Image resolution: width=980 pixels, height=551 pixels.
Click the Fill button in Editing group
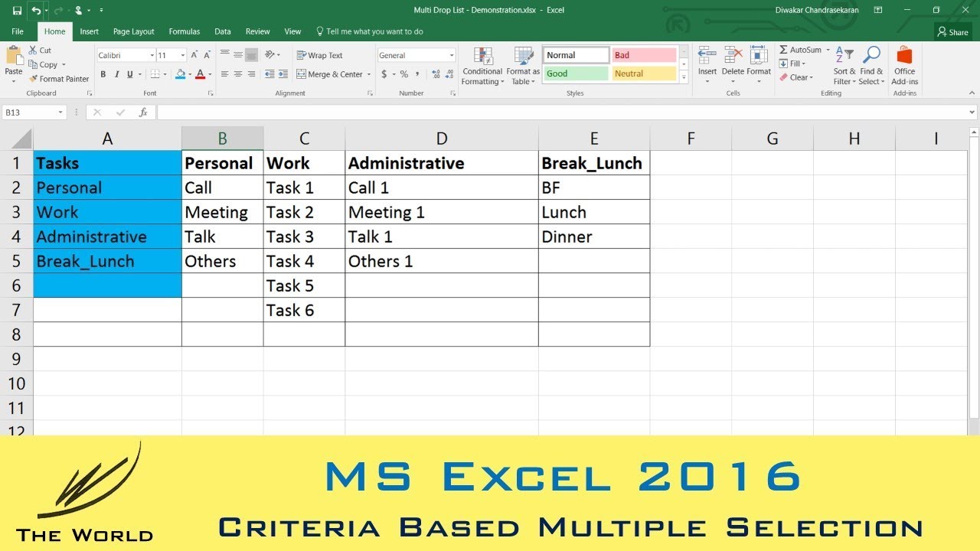[793, 64]
